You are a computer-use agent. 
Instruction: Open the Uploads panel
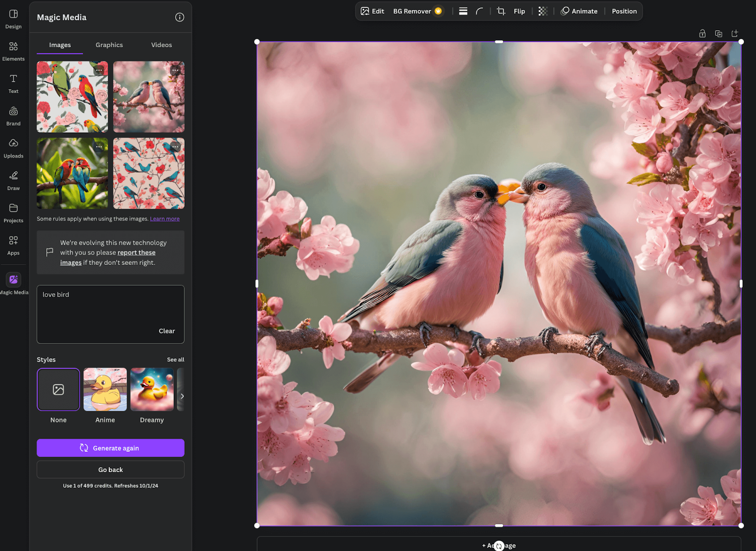coord(13,147)
